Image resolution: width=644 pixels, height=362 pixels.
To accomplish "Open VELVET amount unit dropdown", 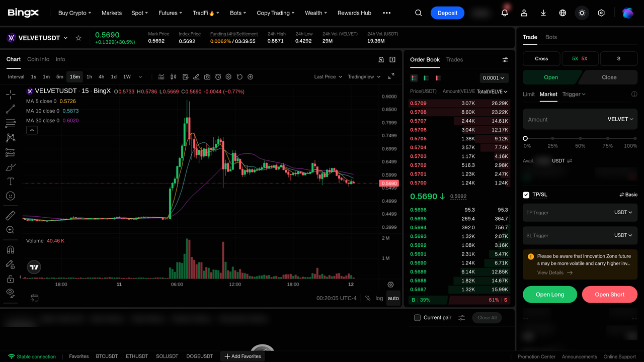I will pos(620,119).
